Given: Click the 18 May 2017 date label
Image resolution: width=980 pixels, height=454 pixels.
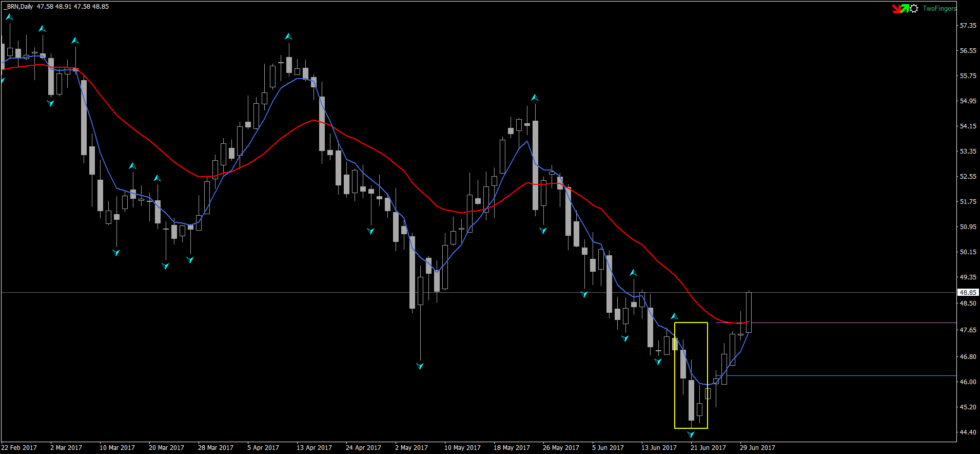Looking at the screenshot, I should coord(512,447).
